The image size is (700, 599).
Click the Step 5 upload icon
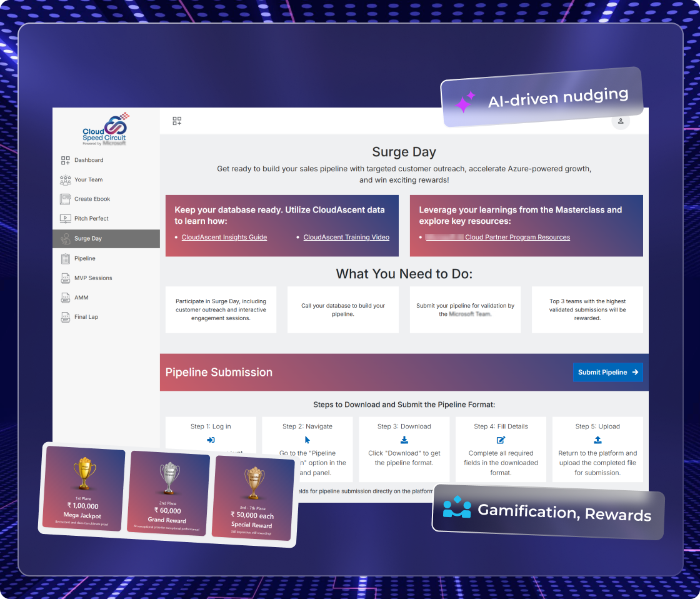597,440
